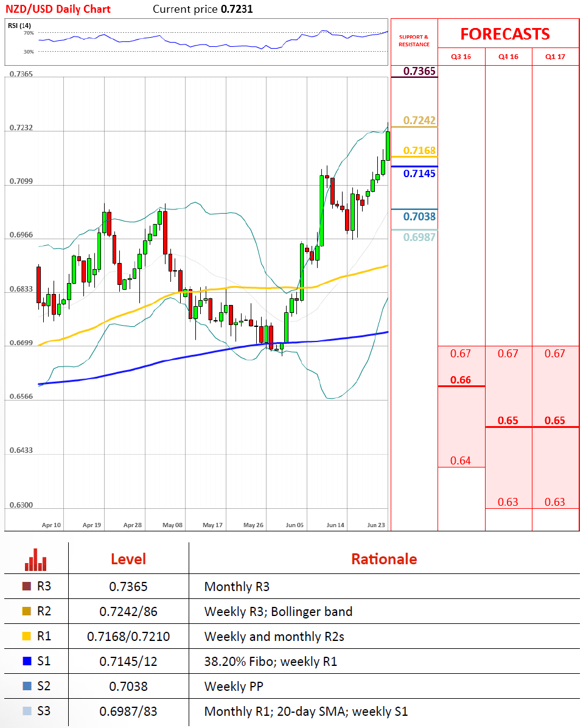This screenshot has width=586, height=728.
Task: Click the 0.7145/12 level cell
Action: click(128, 662)
